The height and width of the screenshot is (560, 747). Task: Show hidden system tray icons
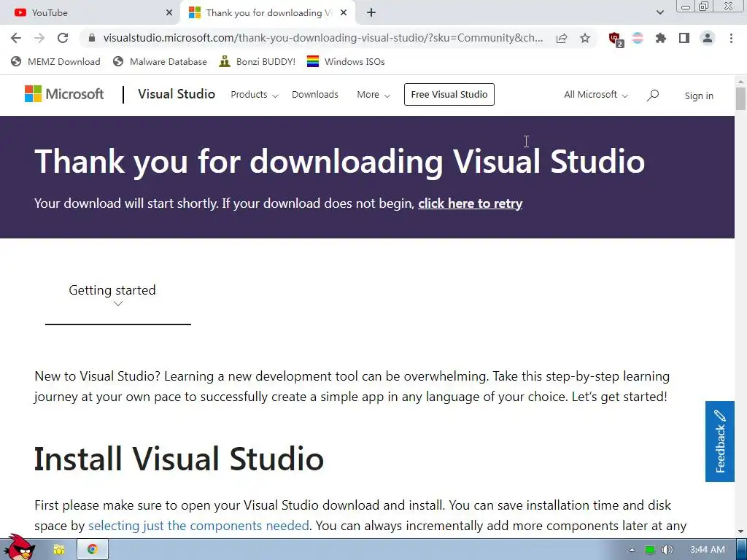[632, 550]
